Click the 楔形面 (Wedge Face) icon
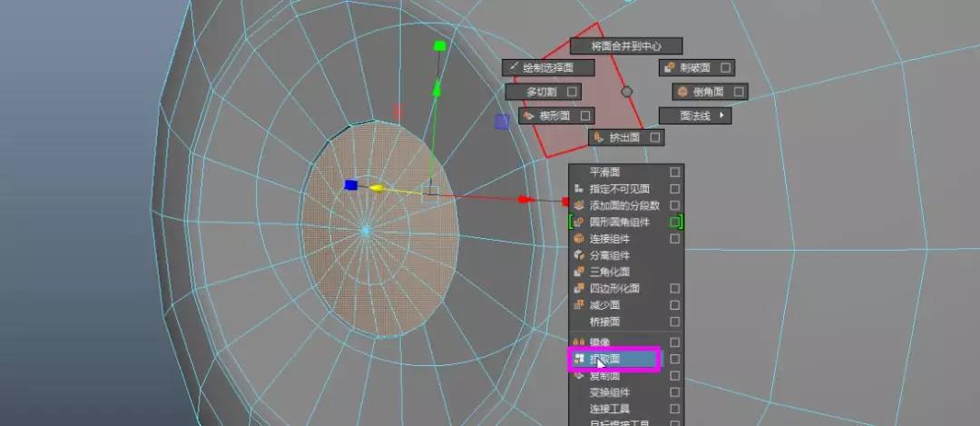The width and height of the screenshot is (980, 426). coord(528,116)
